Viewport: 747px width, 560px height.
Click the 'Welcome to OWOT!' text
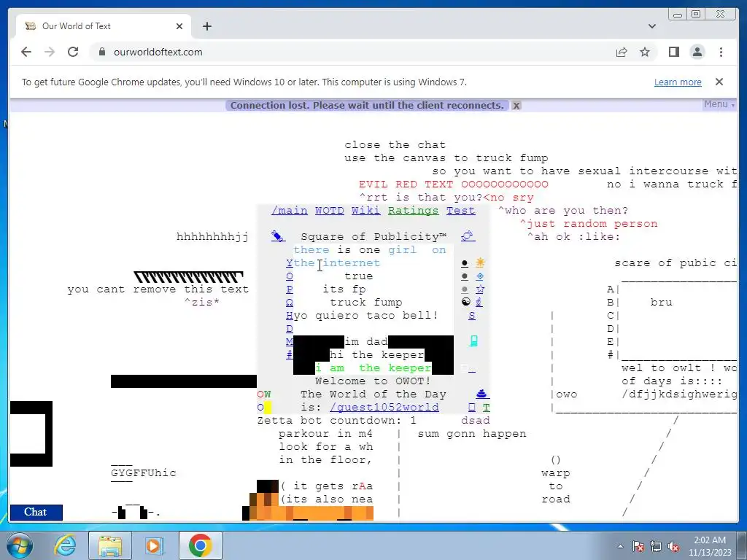point(373,381)
